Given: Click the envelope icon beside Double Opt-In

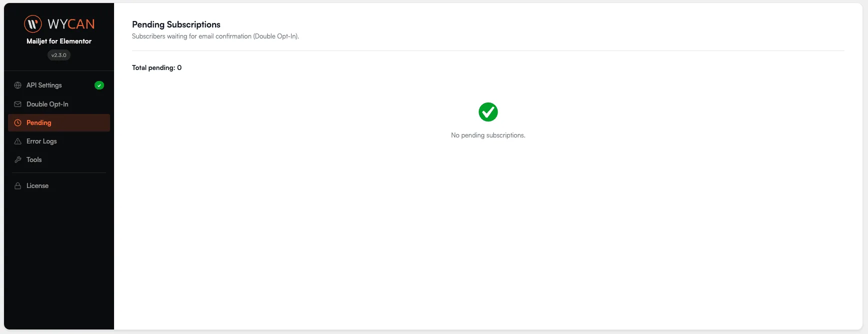Looking at the screenshot, I should 18,104.
